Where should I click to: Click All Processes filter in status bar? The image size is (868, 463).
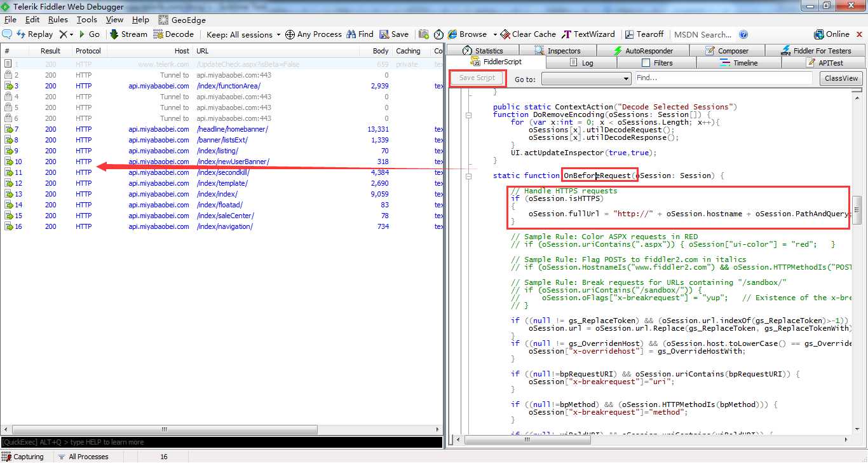click(83, 457)
